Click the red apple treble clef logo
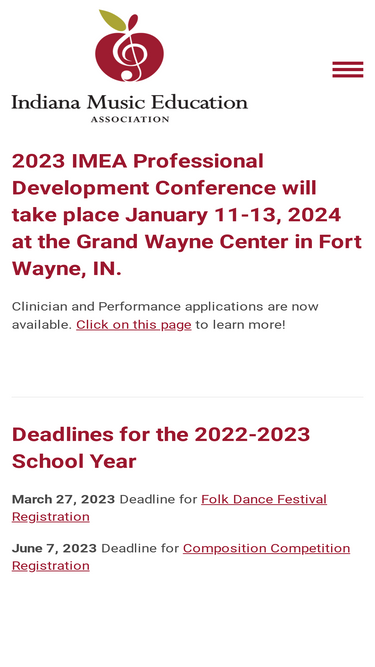The image size is (375, 667). (x=129, y=46)
